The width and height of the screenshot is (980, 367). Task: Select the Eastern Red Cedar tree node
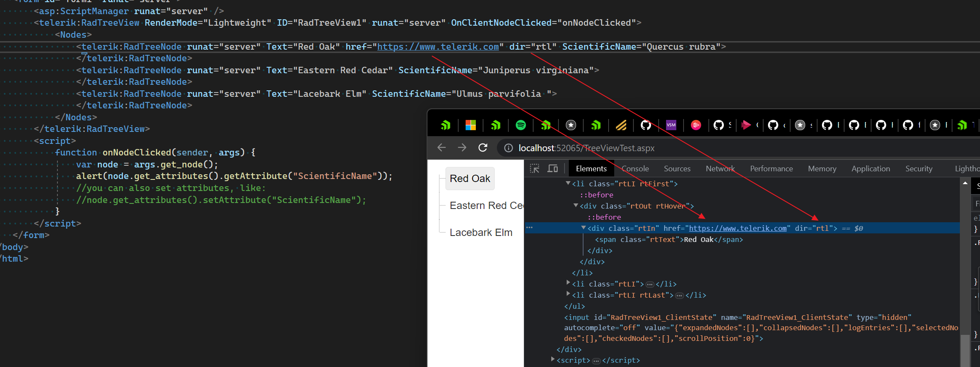tap(487, 206)
